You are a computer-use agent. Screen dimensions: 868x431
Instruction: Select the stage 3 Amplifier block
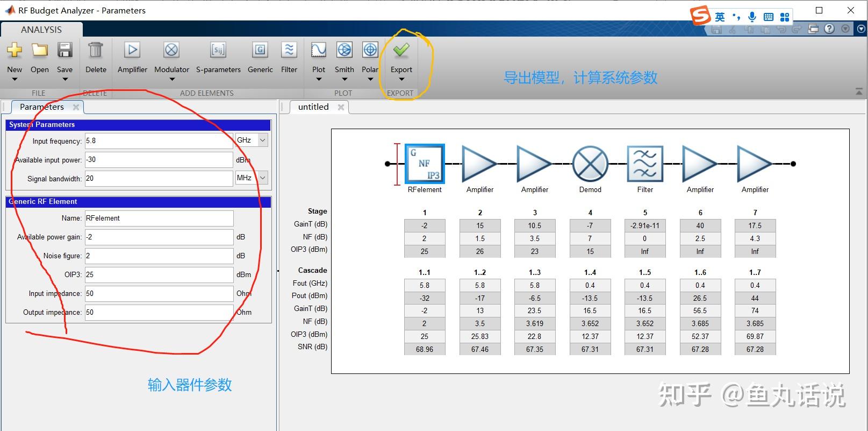pos(535,164)
